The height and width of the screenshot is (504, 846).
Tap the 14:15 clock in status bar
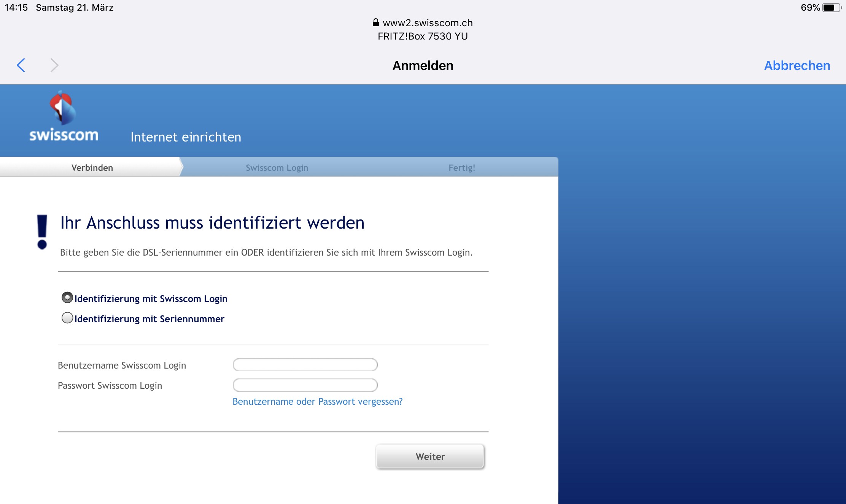pos(16,8)
